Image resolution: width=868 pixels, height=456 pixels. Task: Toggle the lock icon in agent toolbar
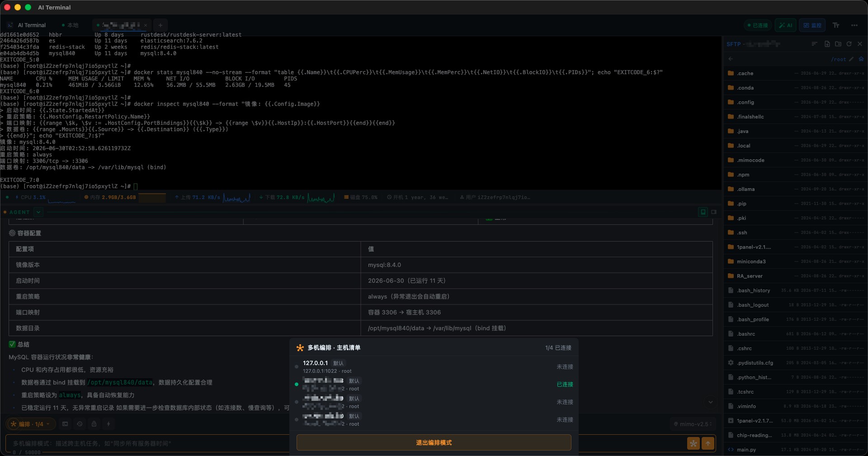[x=94, y=424]
